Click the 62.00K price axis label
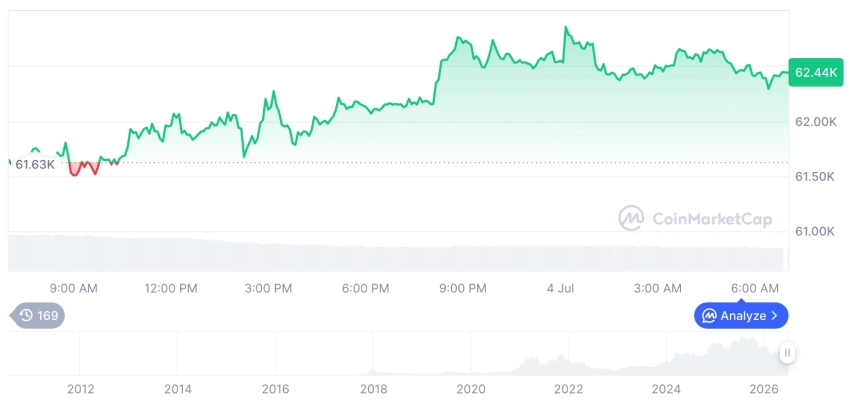 coord(816,122)
